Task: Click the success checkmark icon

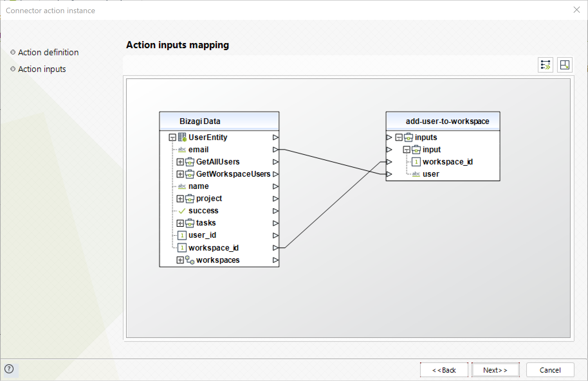Action: click(x=182, y=211)
